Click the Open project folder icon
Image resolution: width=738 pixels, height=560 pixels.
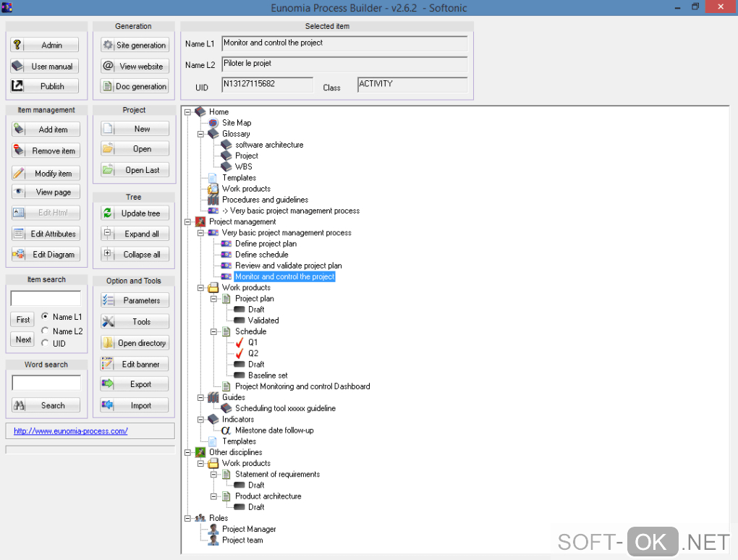click(108, 149)
